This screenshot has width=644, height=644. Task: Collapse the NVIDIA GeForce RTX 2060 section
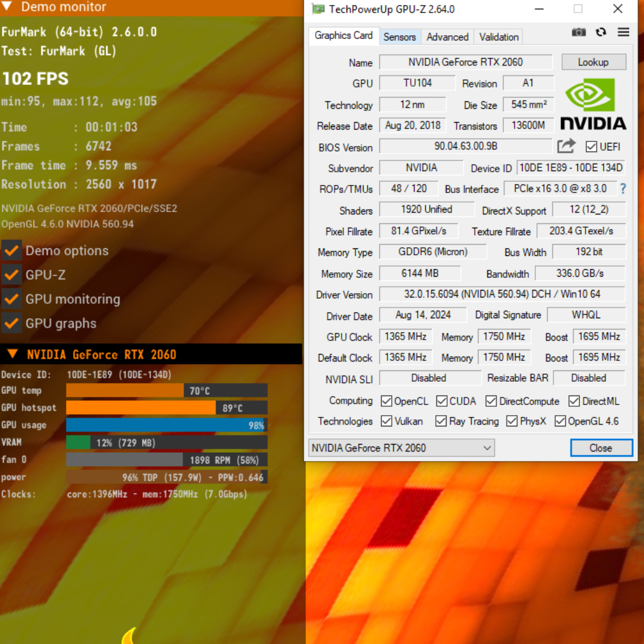click(13, 354)
